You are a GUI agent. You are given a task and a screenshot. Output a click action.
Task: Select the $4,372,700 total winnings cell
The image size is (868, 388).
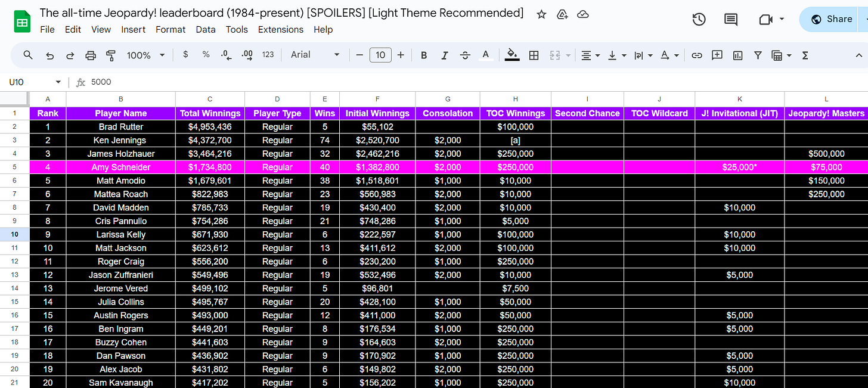point(210,140)
